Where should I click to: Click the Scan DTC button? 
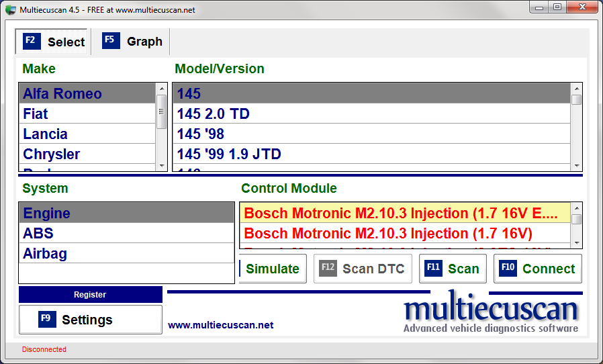pos(363,269)
